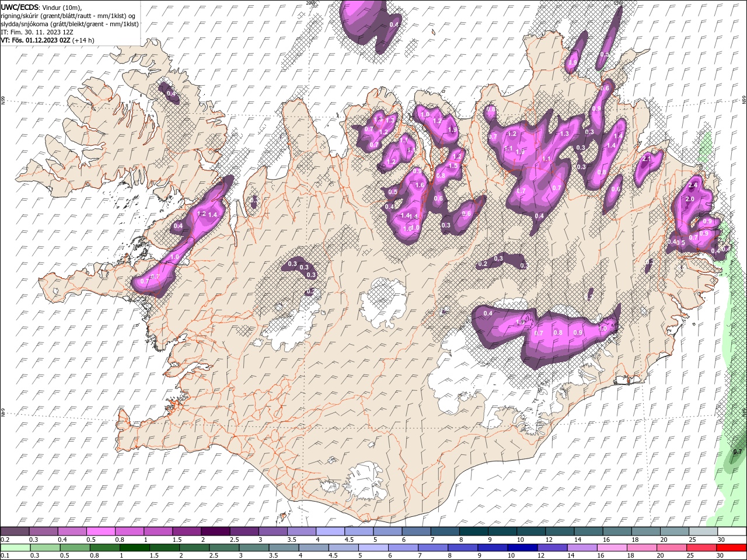Click the 0.2 label under top legend row
The width and height of the screenshot is (747, 560).
(5, 540)
